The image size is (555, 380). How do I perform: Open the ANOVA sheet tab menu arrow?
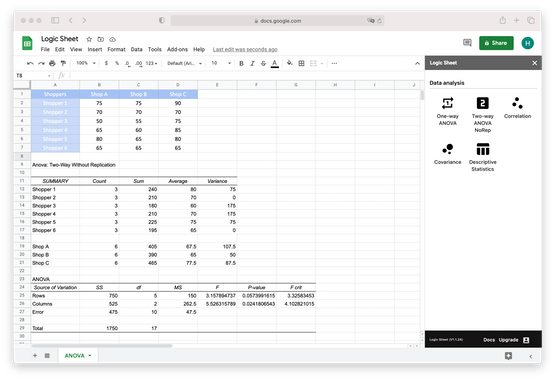pos(90,356)
